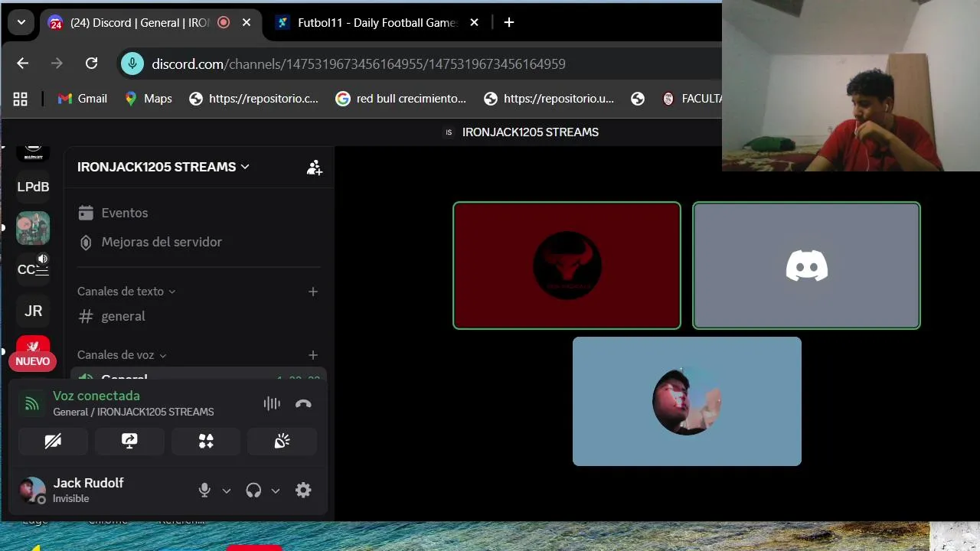This screenshot has width=980, height=551.
Task: Click the NUEVO unread badge
Action: coord(32,361)
